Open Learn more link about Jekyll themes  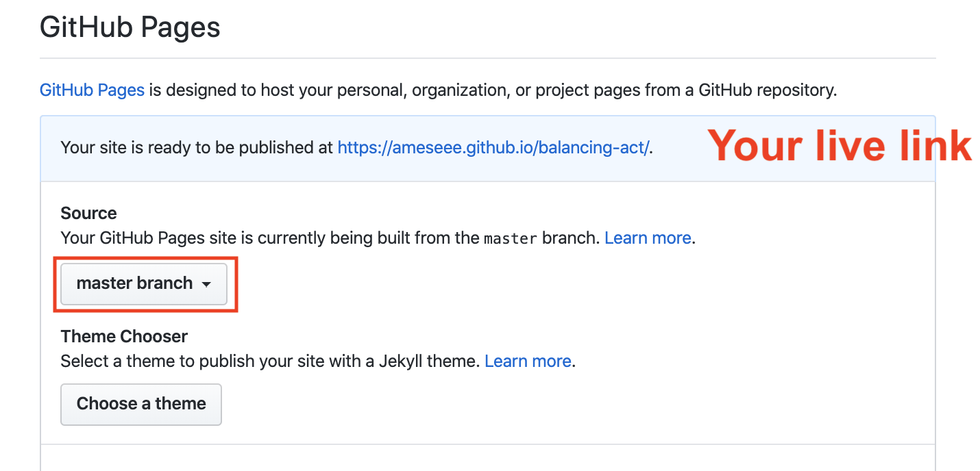[528, 361]
